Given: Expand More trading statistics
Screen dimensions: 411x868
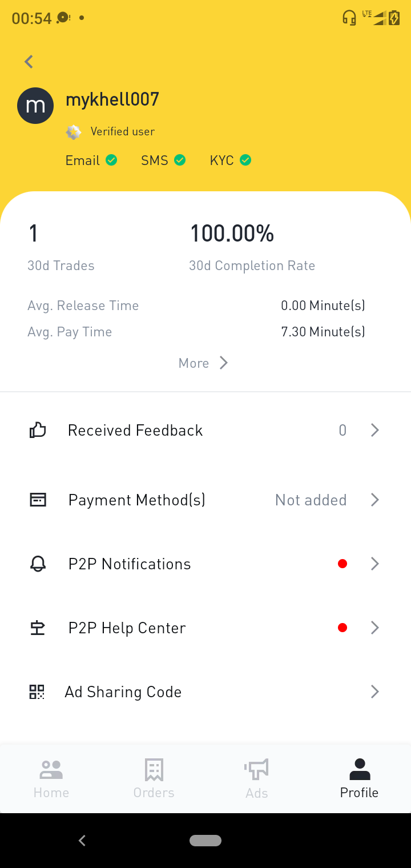Looking at the screenshot, I should pos(203,363).
